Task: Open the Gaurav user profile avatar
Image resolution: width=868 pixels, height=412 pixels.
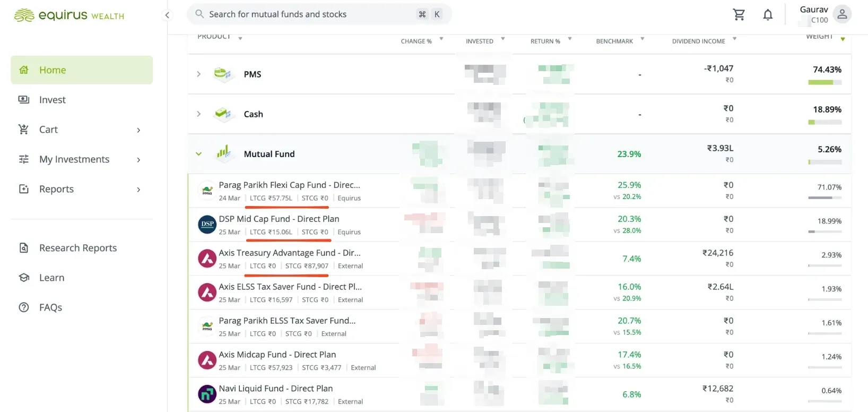Action: 842,14
